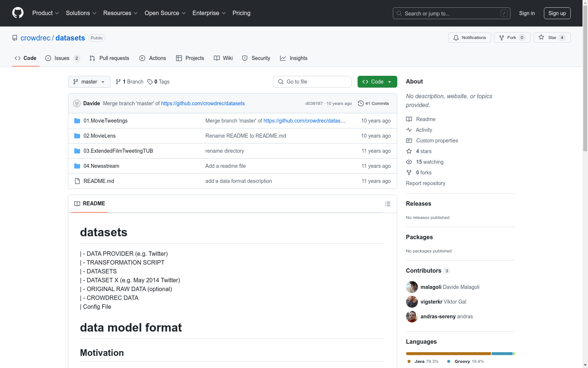
Task: Open the GitHub homepage logo
Action: point(18,13)
